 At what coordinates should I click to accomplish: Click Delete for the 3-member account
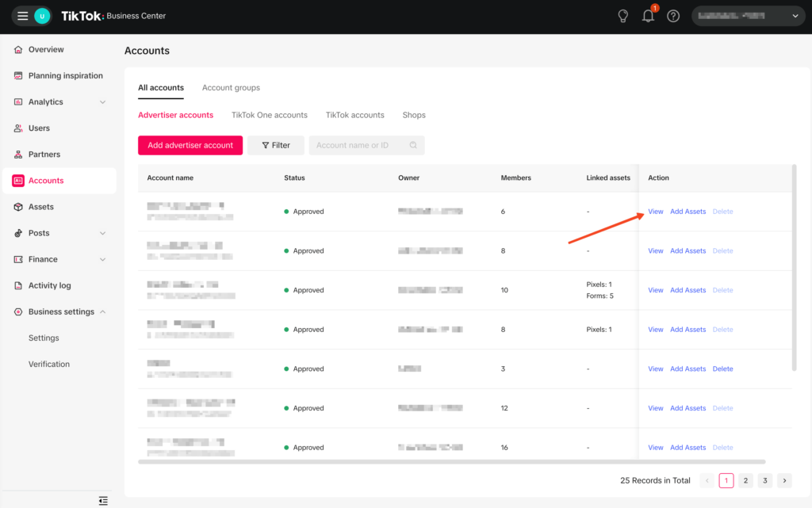(x=722, y=369)
